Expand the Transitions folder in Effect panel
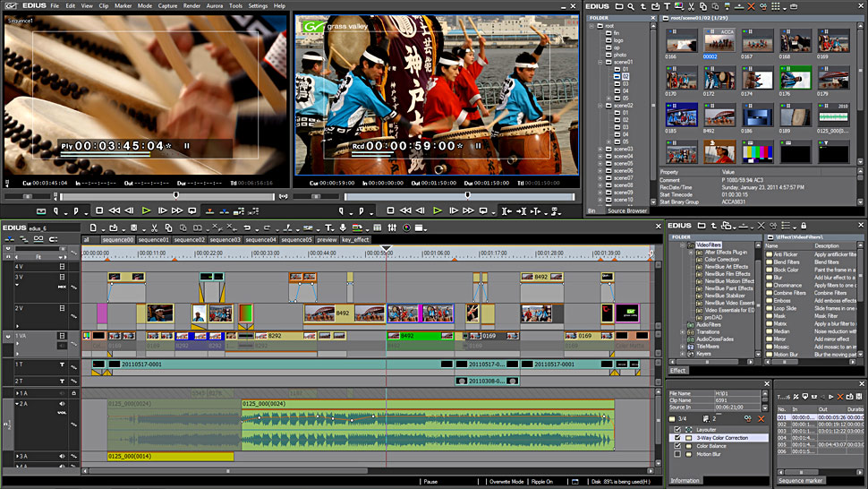Image resolution: width=868 pixels, height=489 pixels. click(682, 331)
